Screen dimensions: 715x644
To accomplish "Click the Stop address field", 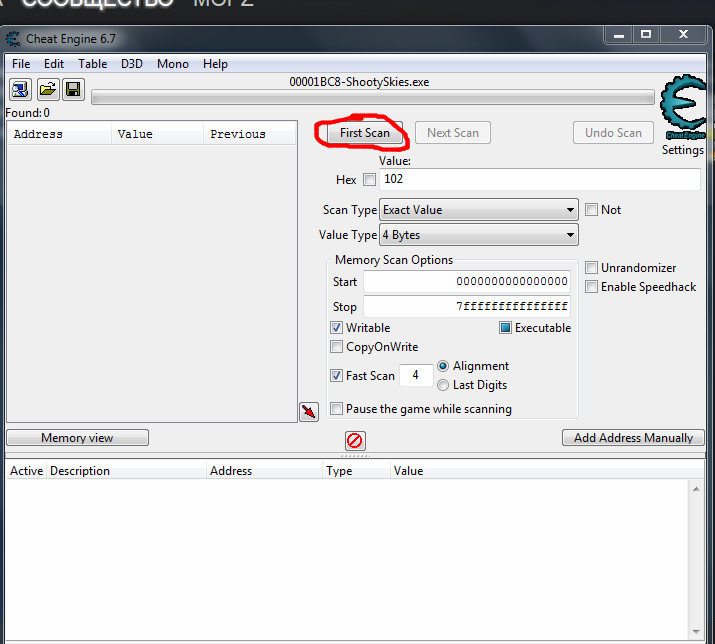I will (467, 306).
